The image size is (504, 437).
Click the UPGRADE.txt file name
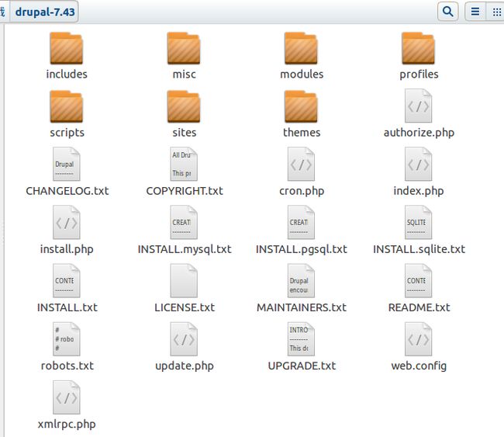302,366
